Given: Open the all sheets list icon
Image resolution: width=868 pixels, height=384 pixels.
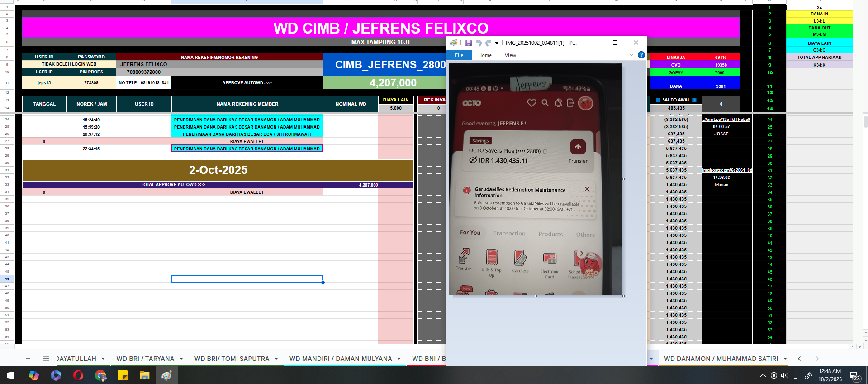Looking at the screenshot, I should (46, 359).
